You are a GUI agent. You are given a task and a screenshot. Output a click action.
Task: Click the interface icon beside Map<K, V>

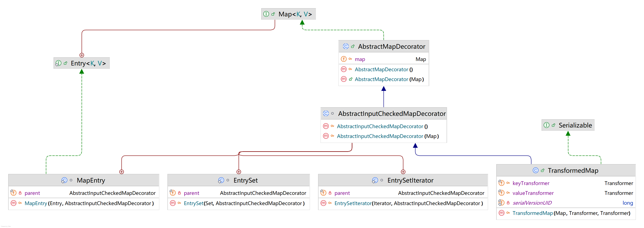(x=266, y=14)
